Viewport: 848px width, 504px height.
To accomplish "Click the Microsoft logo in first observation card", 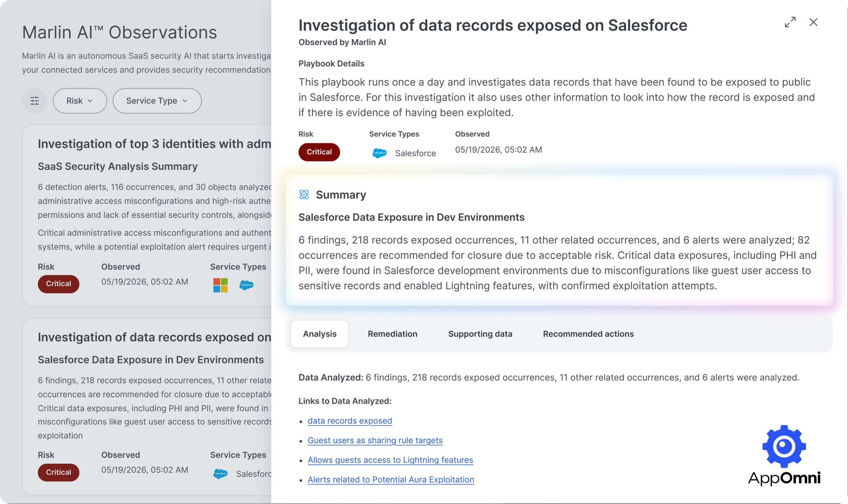I will (220, 285).
